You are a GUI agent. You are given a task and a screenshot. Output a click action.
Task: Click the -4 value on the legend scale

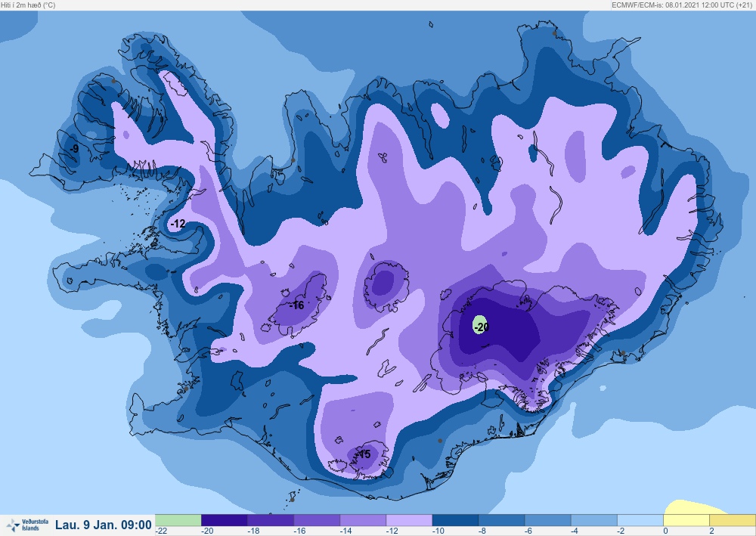tap(575, 531)
